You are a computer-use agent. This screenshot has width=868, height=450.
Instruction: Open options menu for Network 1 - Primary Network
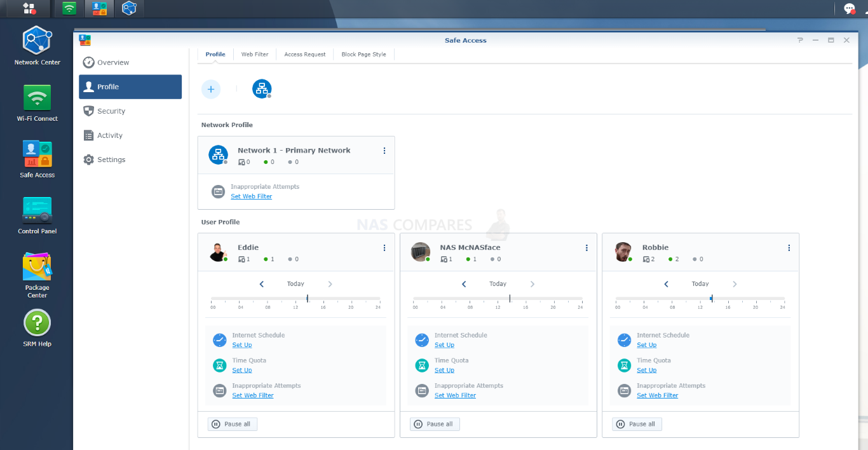pos(384,151)
